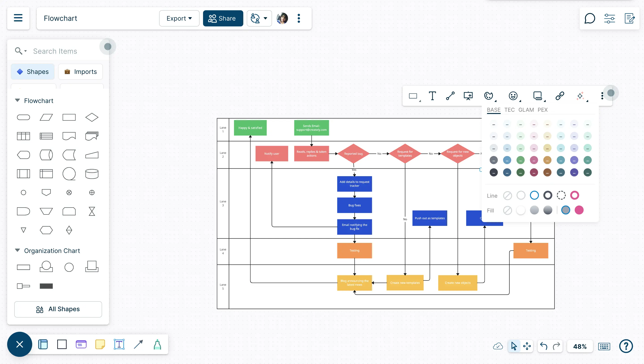Click the Share button

point(223,18)
